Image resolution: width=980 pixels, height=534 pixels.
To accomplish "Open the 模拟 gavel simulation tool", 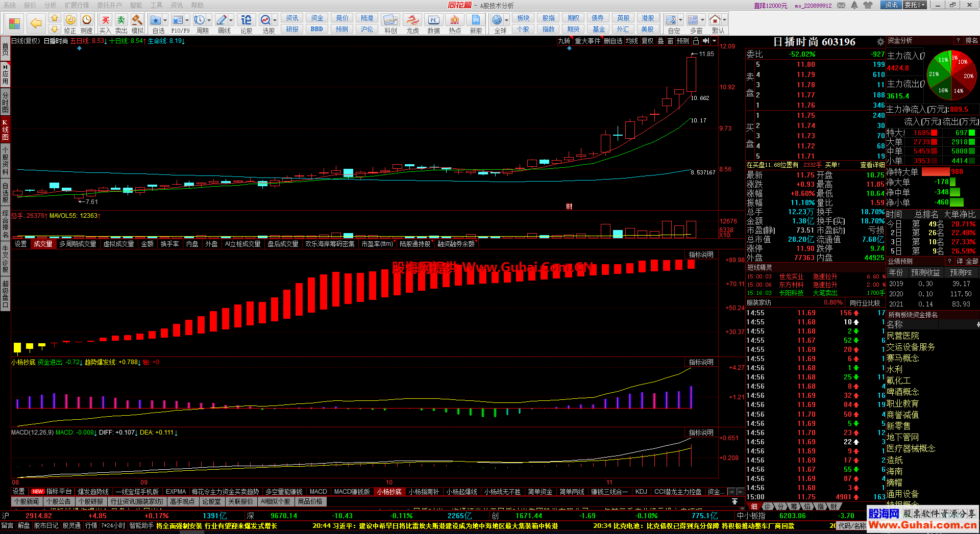I will pos(137,20).
